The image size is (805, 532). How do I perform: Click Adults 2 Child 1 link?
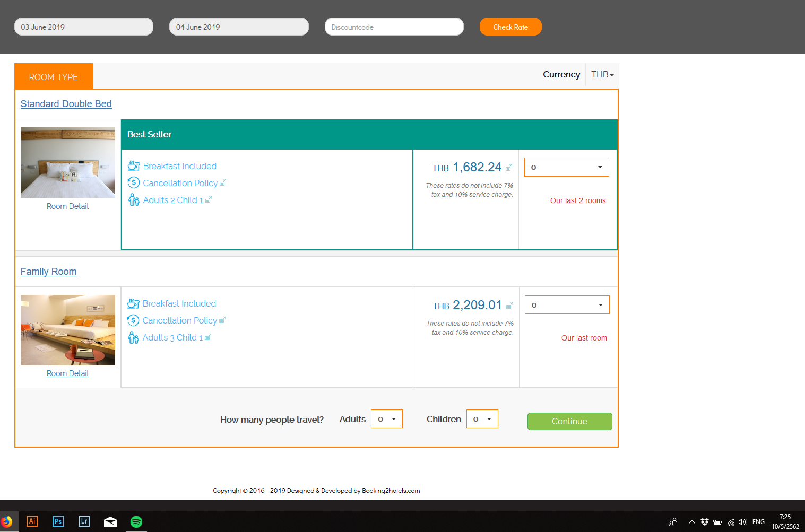pos(173,200)
